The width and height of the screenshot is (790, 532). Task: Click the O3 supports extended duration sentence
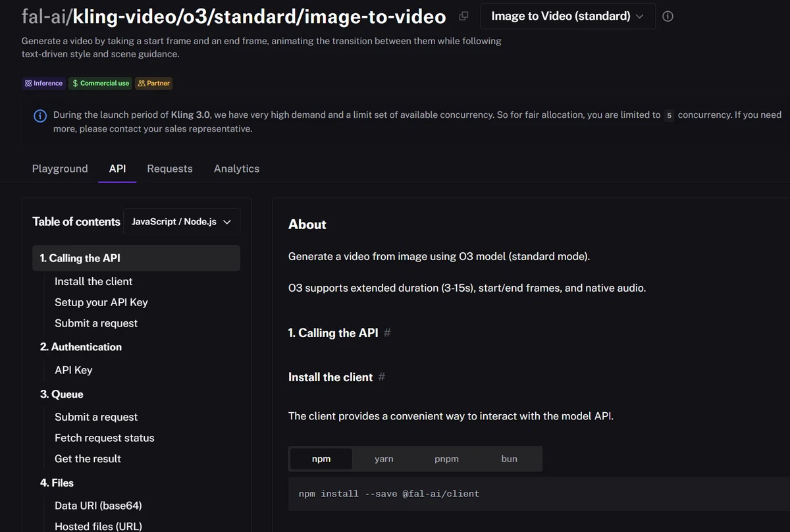467,288
